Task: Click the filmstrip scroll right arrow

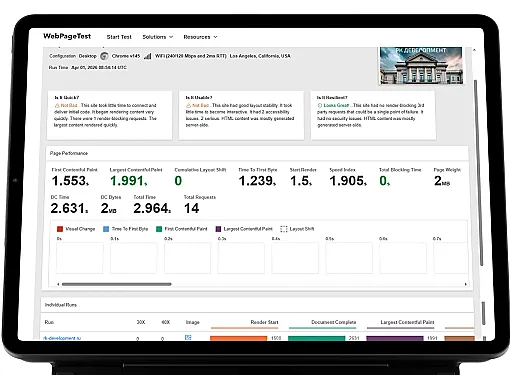Action: point(466,284)
